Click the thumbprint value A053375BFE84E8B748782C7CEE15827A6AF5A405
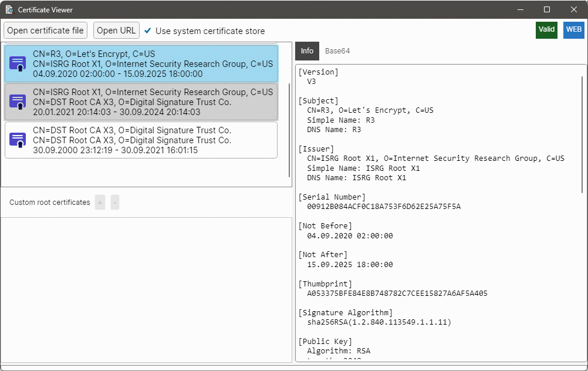The width and height of the screenshot is (588, 371). (397, 294)
